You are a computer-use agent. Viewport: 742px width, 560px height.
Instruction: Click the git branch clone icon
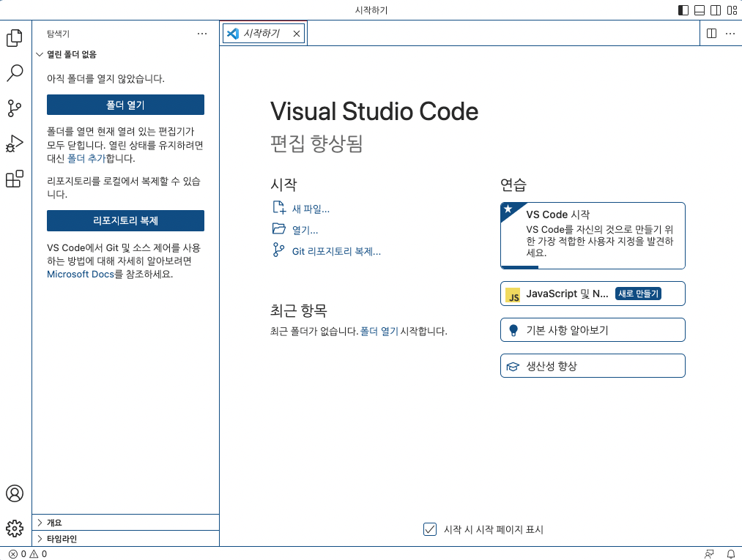(x=279, y=250)
